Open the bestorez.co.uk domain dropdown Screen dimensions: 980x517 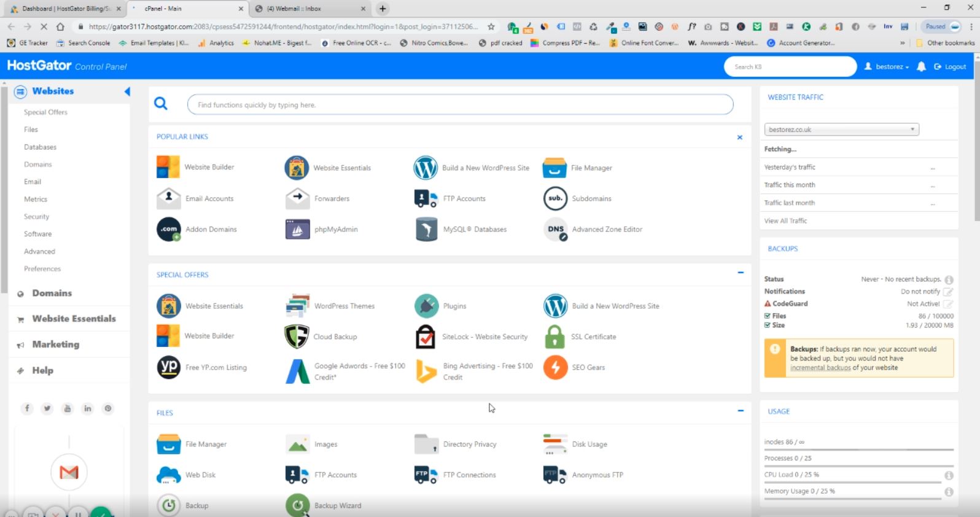842,130
